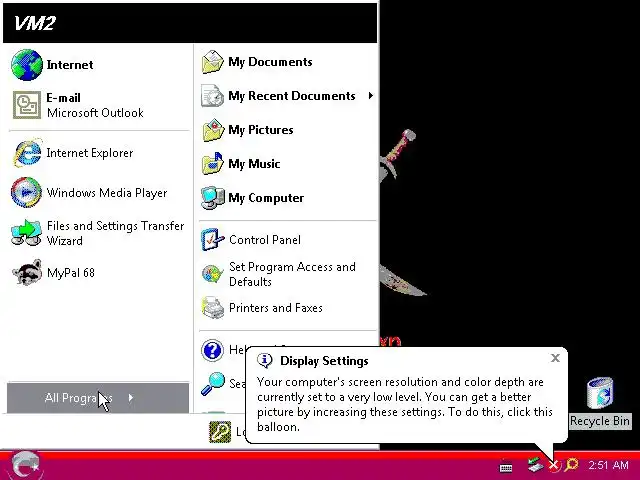Click the yellow magnifier tray icon
640x480 pixels.
tap(571, 464)
